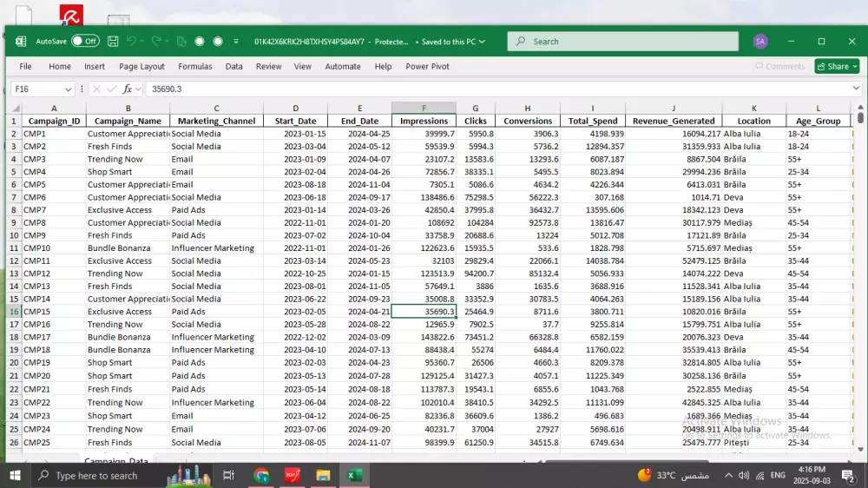
Task: Click the Save floppy disk icon
Action: pos(111,41)
